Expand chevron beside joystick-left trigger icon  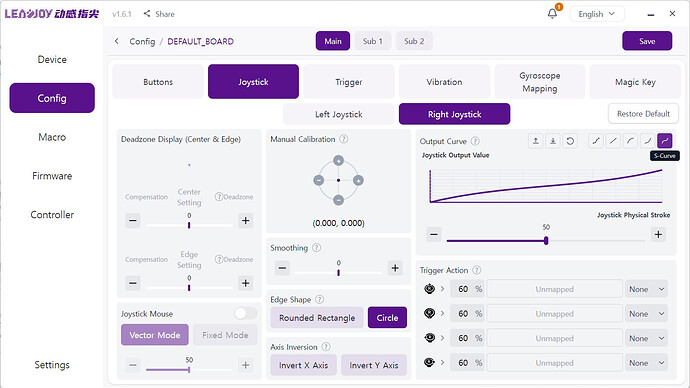click(x=442, y=338)
